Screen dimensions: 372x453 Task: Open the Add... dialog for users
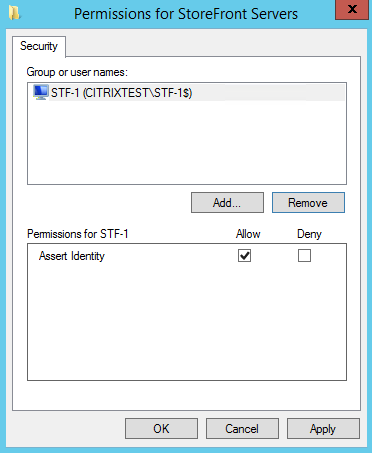point(227,202)
